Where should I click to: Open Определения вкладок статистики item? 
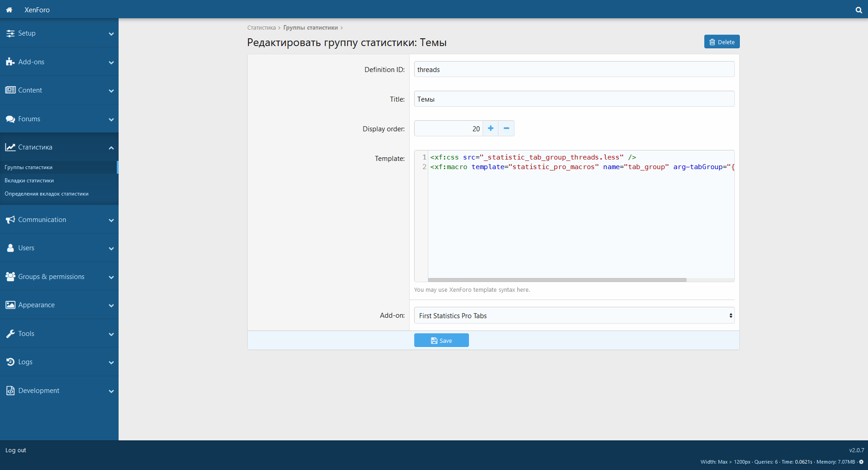pyautogui.click(x=47, y=194)
